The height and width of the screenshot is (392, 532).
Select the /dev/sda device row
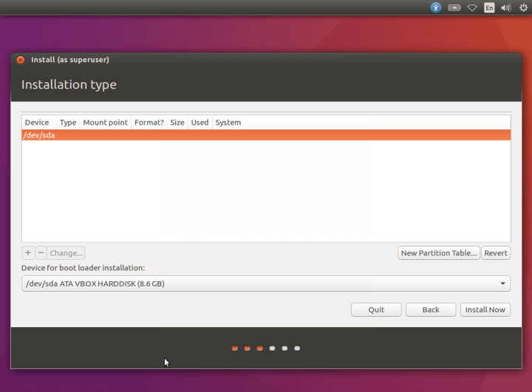[266, 135]
